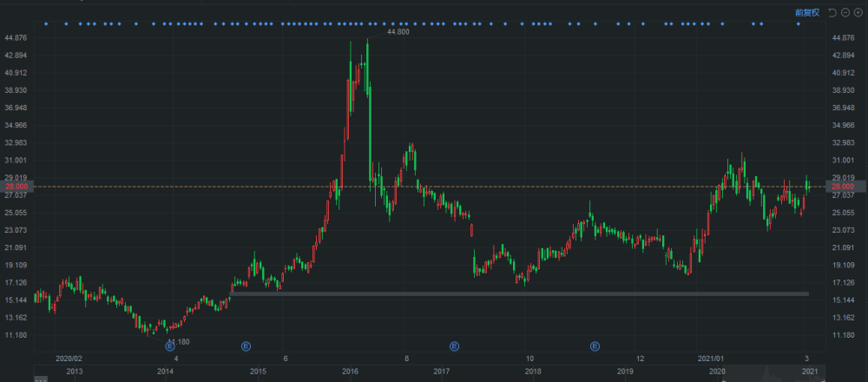Click the 44.800 peak price label
Screen dimensions: 868x382
coord(398,32)
